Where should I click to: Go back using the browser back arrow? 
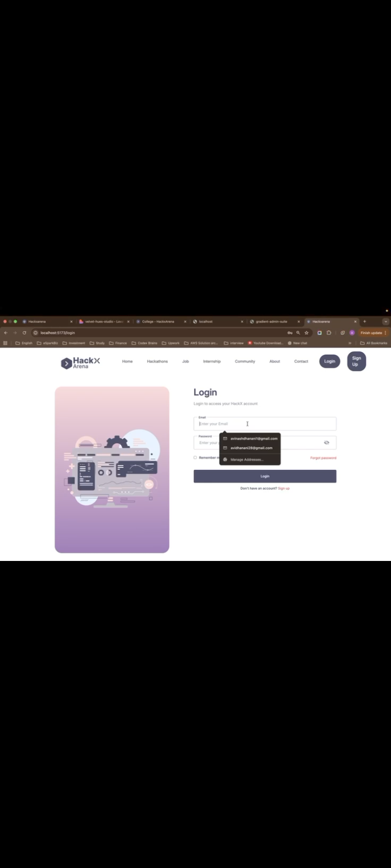pyautogui.click(x=6, y=333)
